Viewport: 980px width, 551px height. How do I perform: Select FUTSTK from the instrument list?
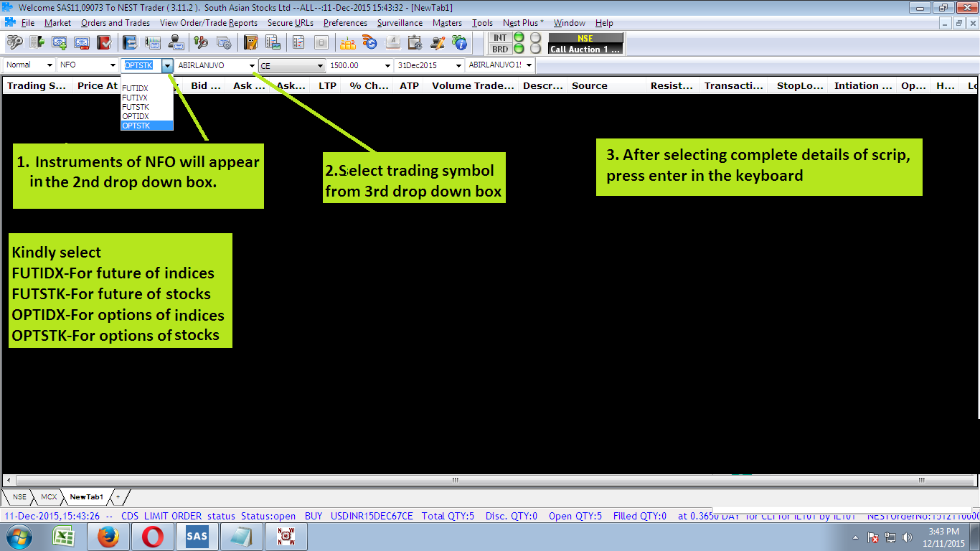pos(147,107)
